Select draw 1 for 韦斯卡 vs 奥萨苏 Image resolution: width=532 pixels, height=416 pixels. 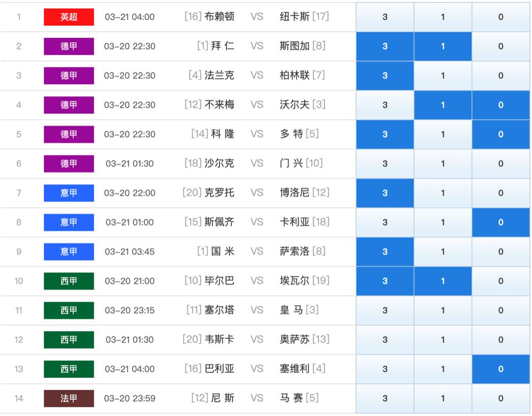point(443,340)
